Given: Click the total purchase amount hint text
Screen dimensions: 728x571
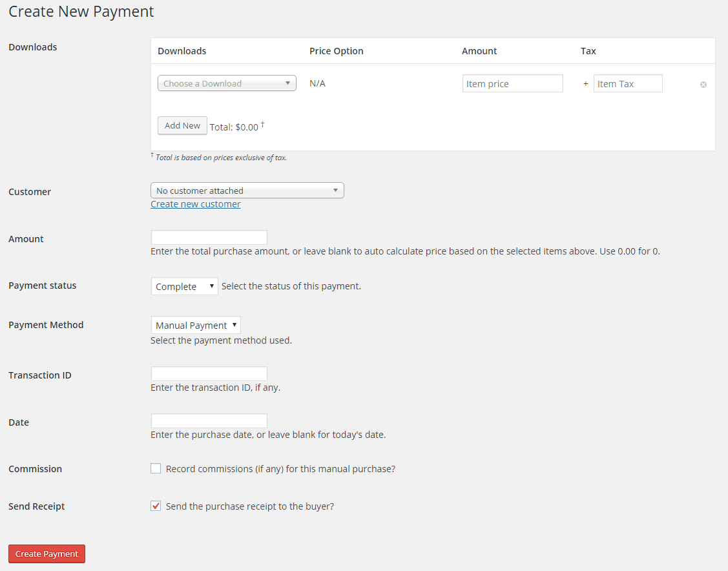Looking at the screenshot, I should [405, 251].
